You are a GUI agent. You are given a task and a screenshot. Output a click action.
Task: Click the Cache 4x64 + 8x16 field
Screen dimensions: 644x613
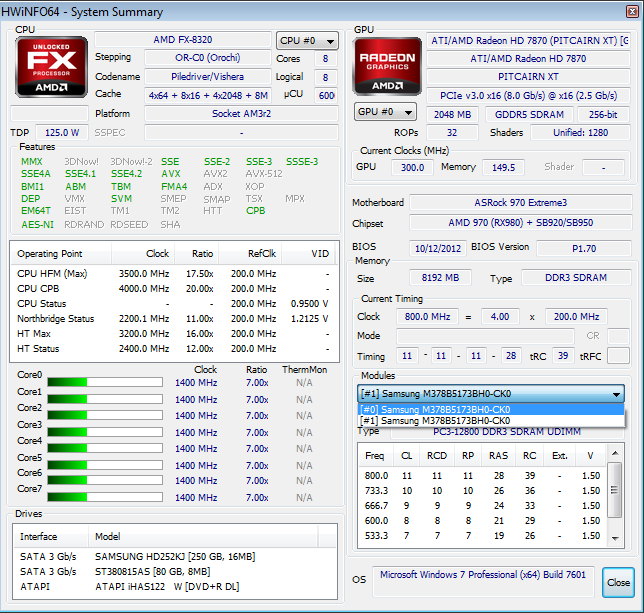tap(208, 96)
